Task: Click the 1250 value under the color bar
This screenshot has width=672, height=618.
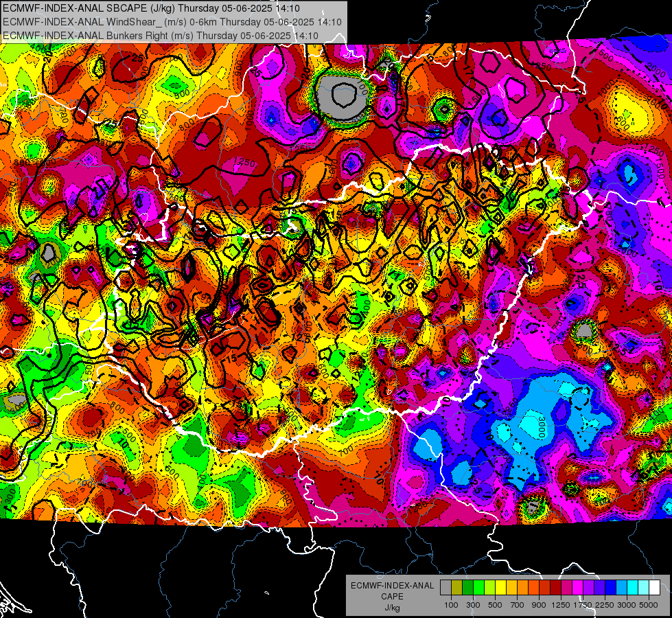Action: pos(561,605)
